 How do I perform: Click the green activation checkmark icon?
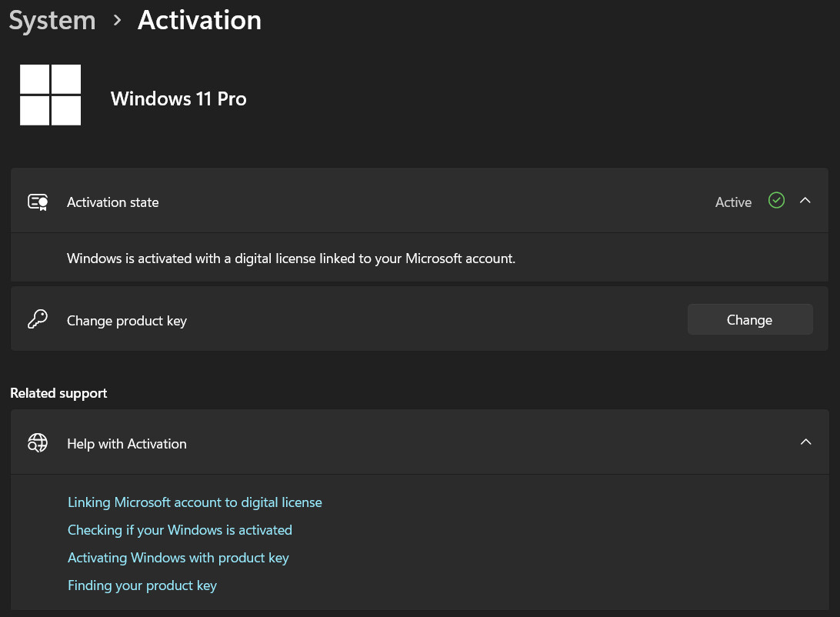click(776, 200)
